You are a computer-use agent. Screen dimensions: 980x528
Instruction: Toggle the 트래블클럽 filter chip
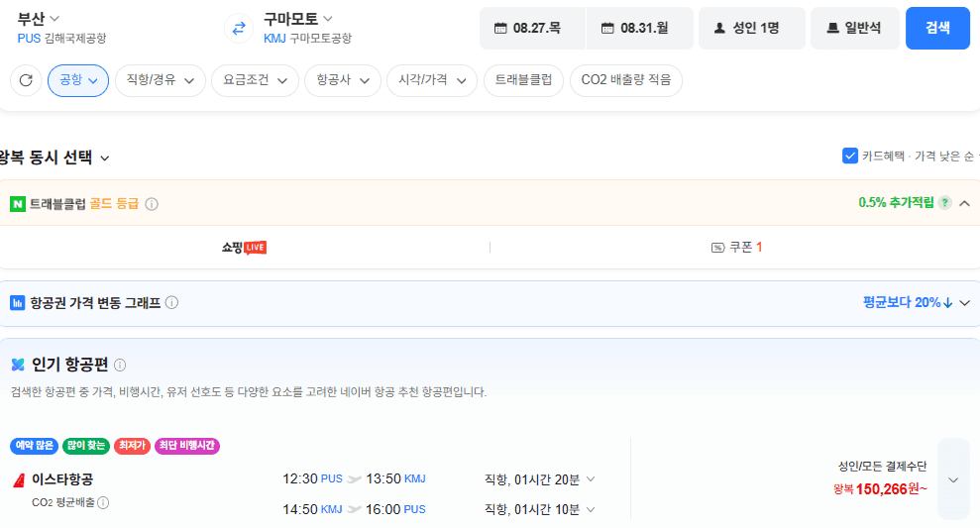[x=524, y=80]
